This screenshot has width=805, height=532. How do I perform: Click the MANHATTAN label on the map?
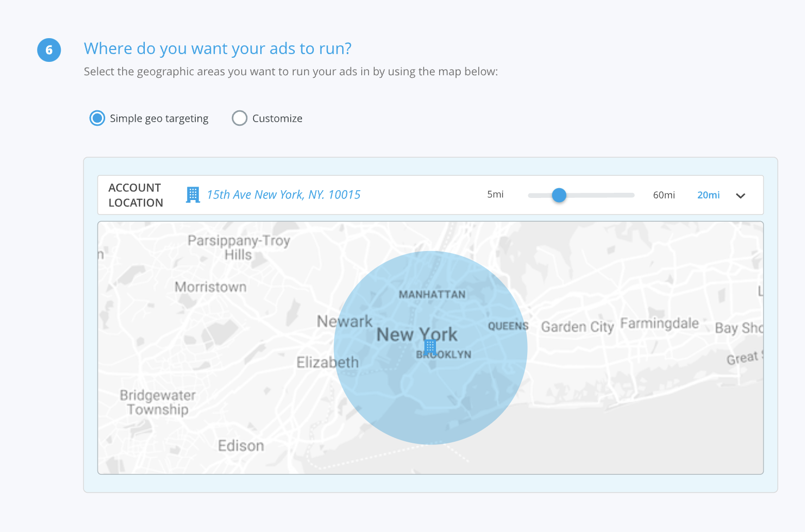(432, 294)
